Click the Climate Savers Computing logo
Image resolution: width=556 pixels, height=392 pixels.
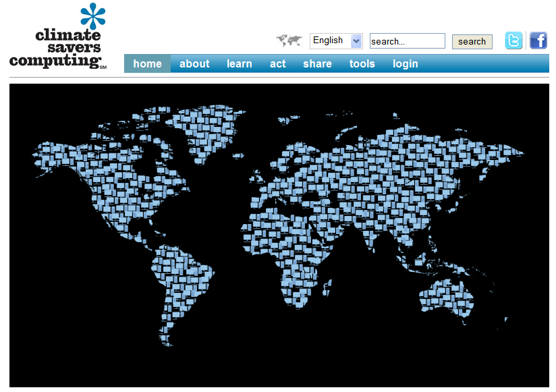tap(58, 36)
